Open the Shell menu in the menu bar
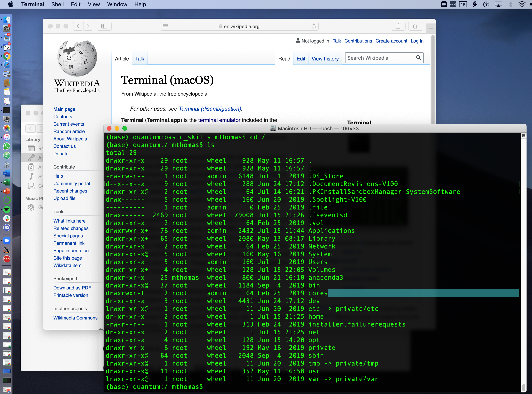Image resolution: width=532 pixels, height=394 pixels. [x=57, y=4]
